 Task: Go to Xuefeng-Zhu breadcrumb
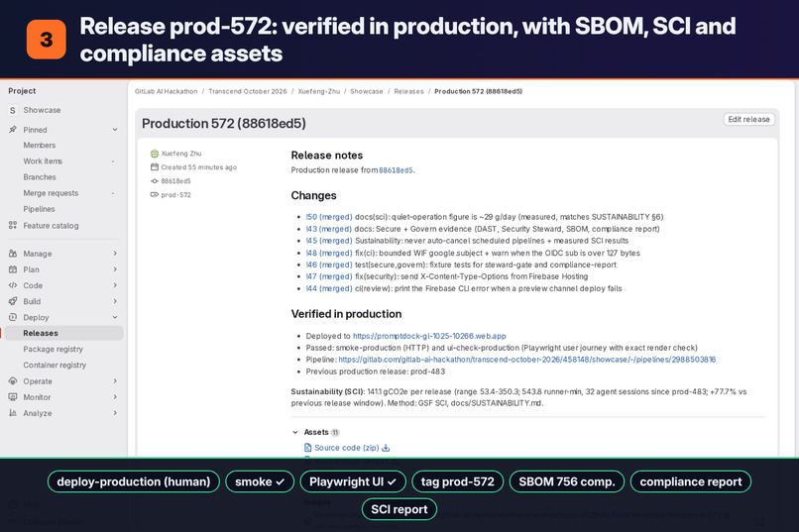(x=319, y=91)
